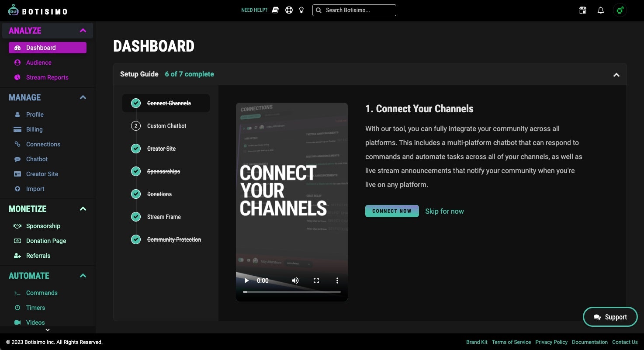Screen dimensions: 644x350
Task: Click the Referrals add-user icon
Action: click(17, 256)
